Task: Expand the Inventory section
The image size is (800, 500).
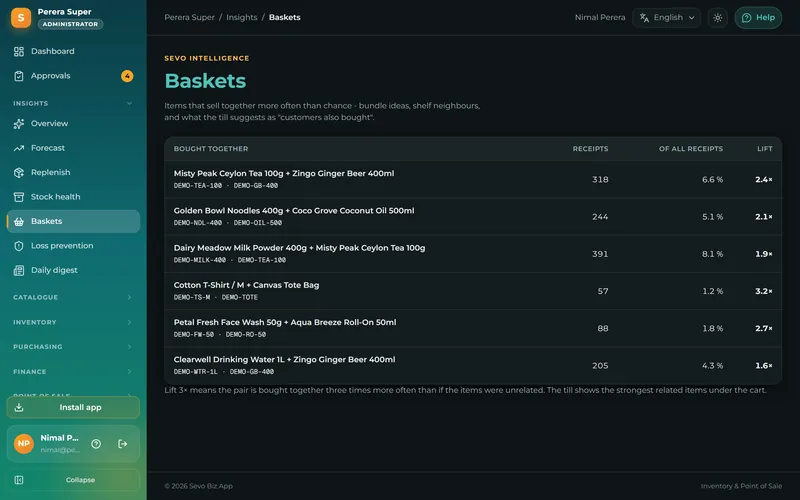Action: (x=73, y=322)
